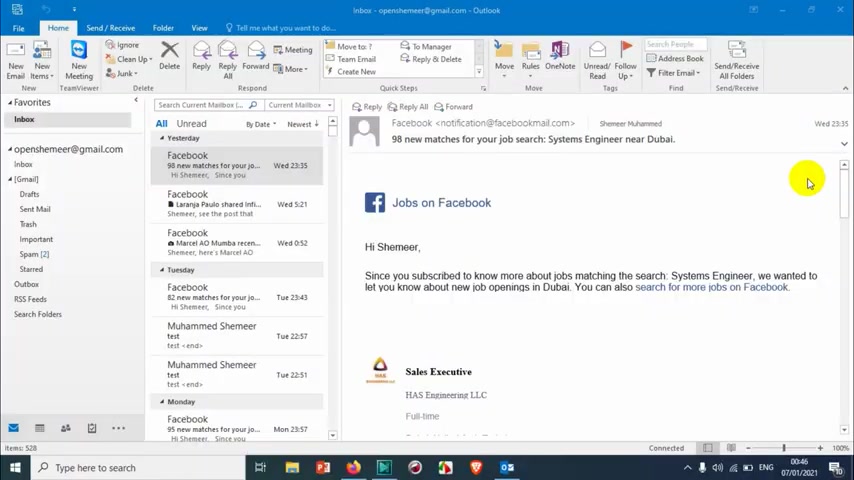Switch to Calendar view icon
The width and height of the screenshot is (854, 480).
point(40,428)
